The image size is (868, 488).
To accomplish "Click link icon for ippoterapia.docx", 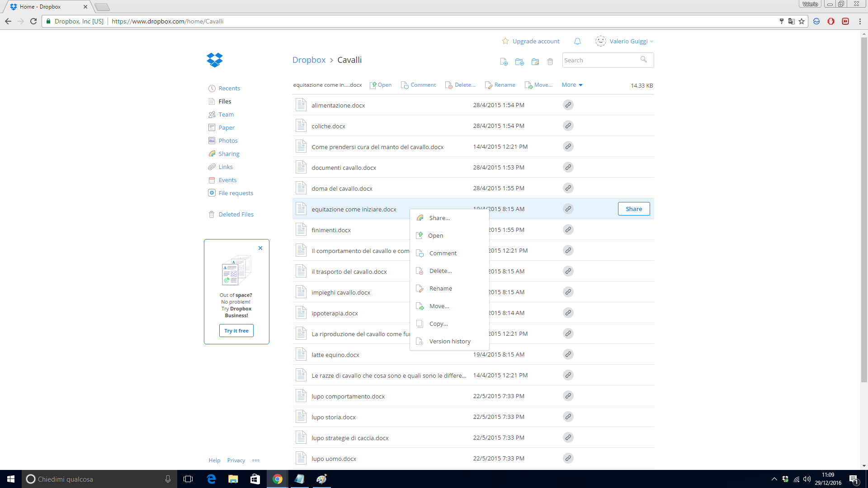I will point(568,313).
